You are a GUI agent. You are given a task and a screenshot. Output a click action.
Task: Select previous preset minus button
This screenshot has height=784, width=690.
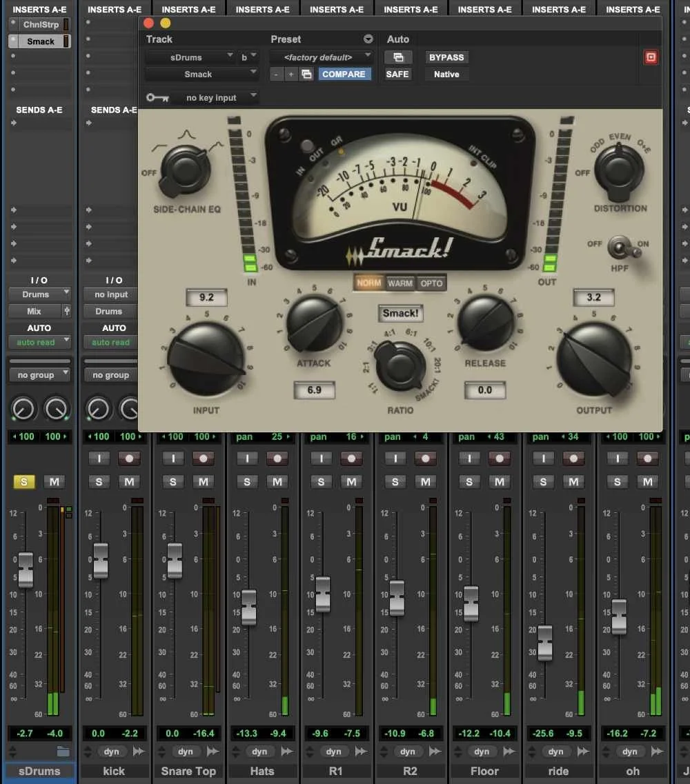tap(276, 74)
